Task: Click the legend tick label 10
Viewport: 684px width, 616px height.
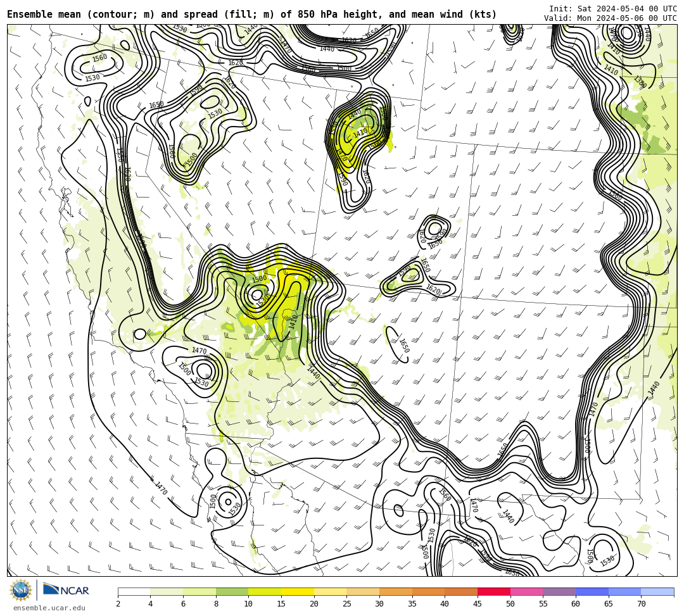Action: (x=249, y=604)
